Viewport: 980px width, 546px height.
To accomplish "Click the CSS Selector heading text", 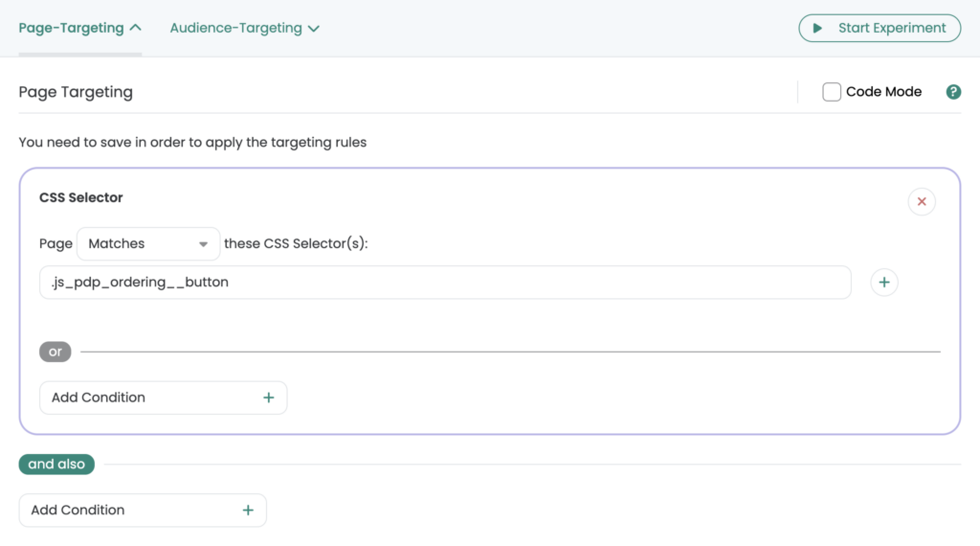I will pyautogui.click(x=81, y=197).
